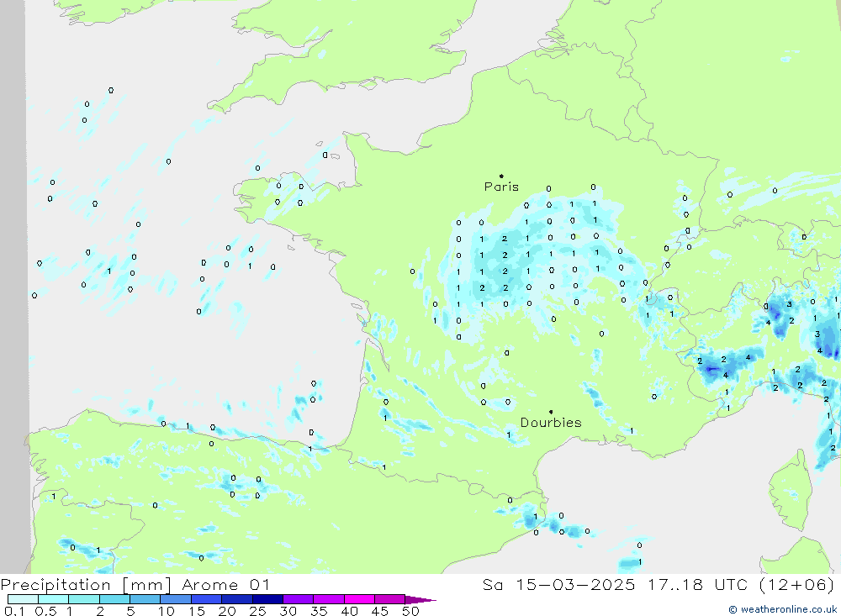Select the Paris location dot marker

501,176
